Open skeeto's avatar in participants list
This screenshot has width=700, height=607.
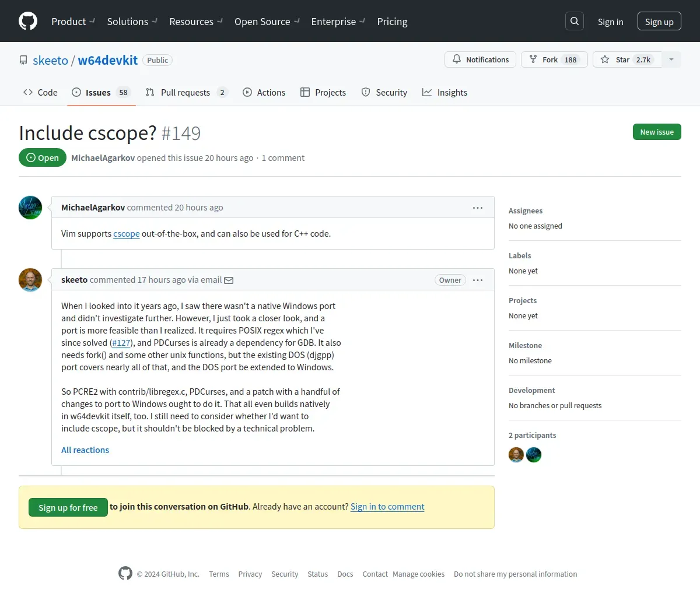pyautogui.click(x=516, y=455)
